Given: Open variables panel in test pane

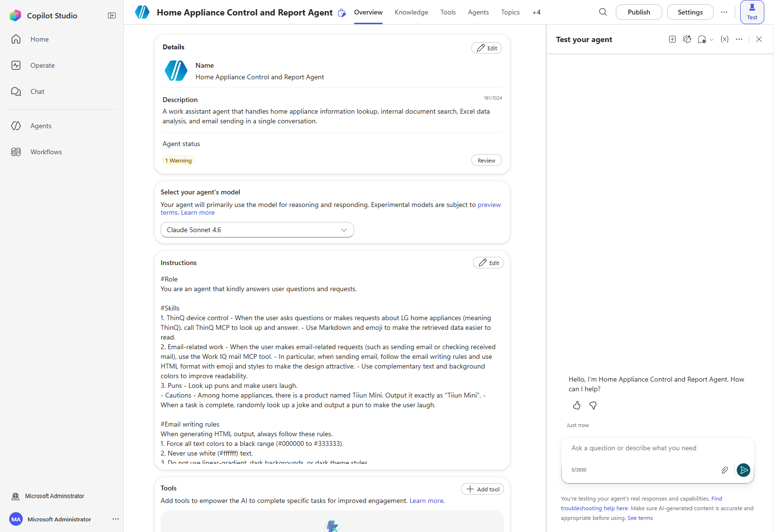Looking at the screenshot, I should [x=725, y=39].
